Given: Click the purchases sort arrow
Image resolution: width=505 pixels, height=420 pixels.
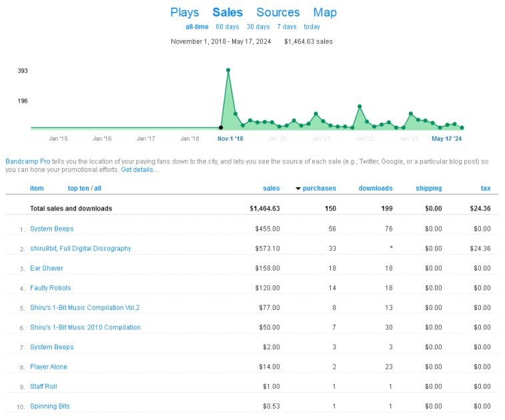Looking at the screenshot, I should 298,189.
